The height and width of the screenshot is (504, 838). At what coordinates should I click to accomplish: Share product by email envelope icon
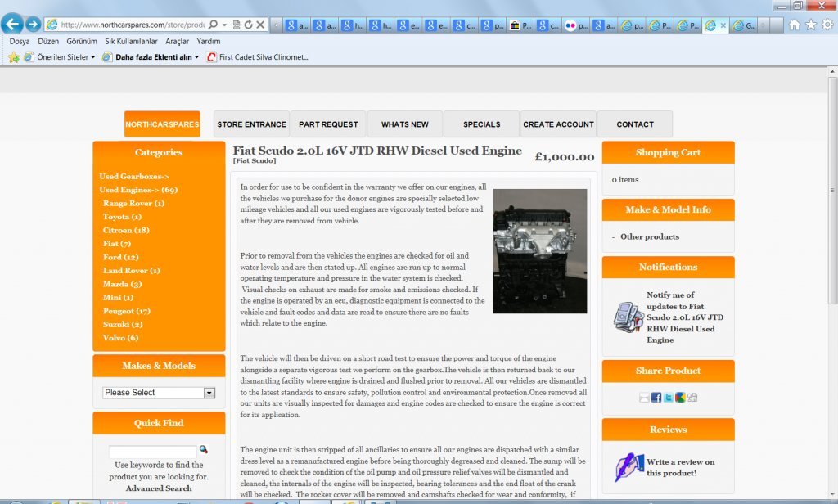click(644, 397)
